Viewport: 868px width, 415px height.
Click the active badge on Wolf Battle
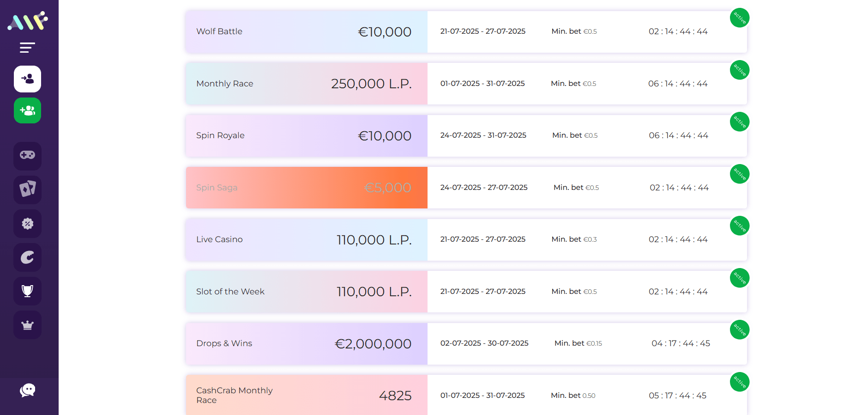click(739, 18)
